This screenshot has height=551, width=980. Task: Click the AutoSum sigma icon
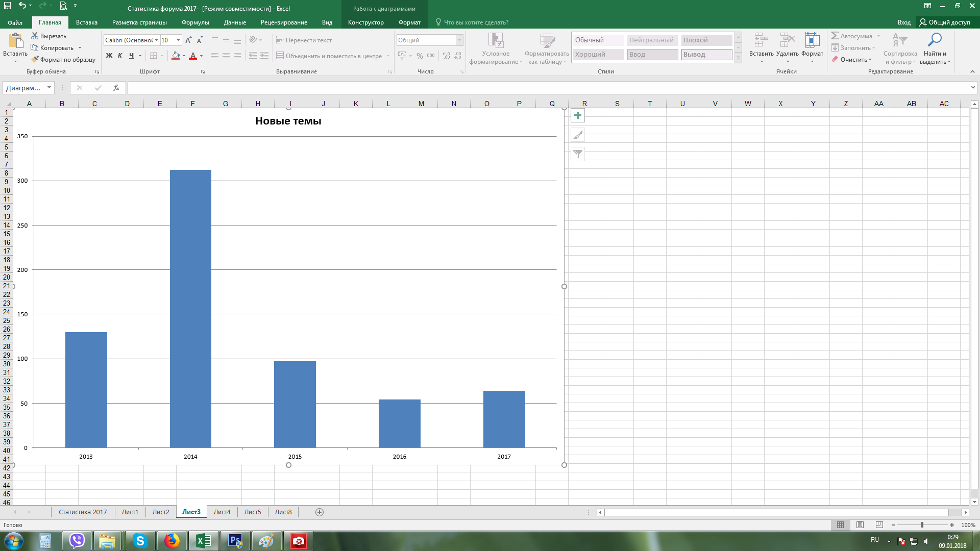(x=835, y=36)
